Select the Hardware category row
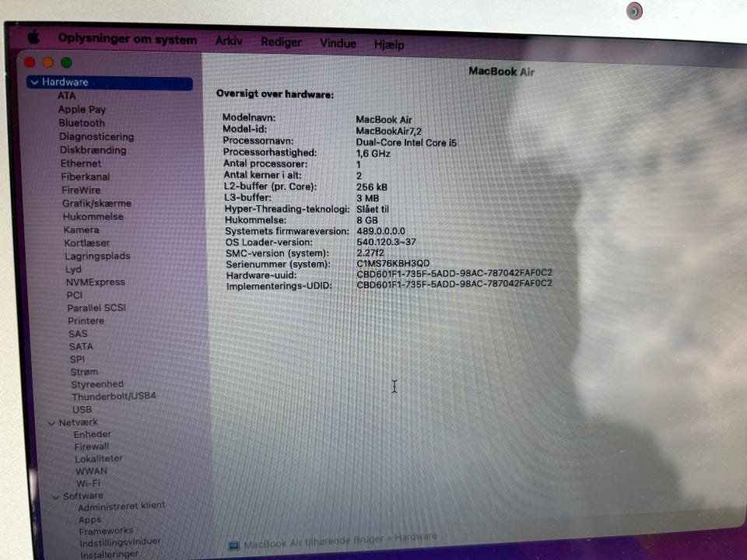This screenshot has width=747, height=560. [110, 82]
